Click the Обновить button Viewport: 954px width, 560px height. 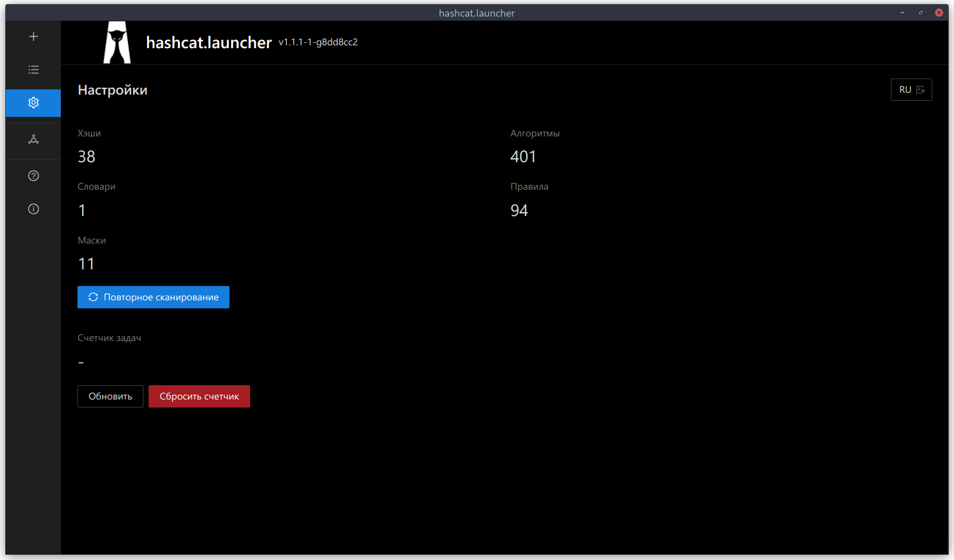(x=110, y=397)
